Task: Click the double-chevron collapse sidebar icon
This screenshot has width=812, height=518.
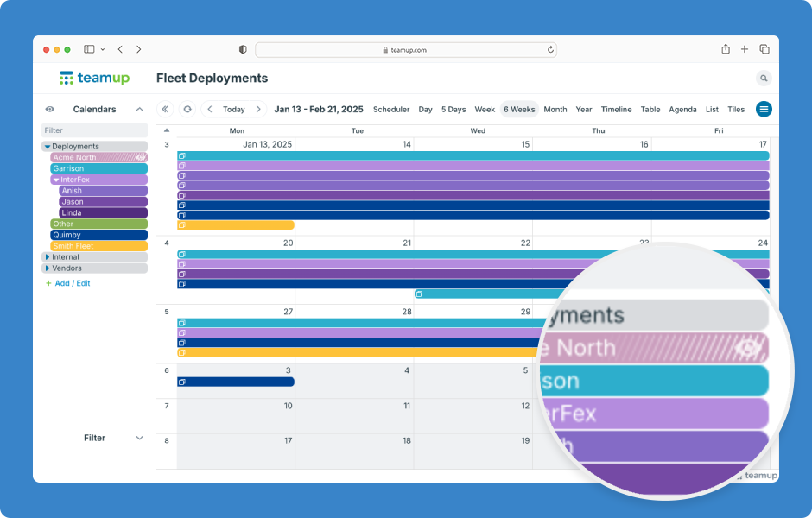Action: [x=165, y=109]
